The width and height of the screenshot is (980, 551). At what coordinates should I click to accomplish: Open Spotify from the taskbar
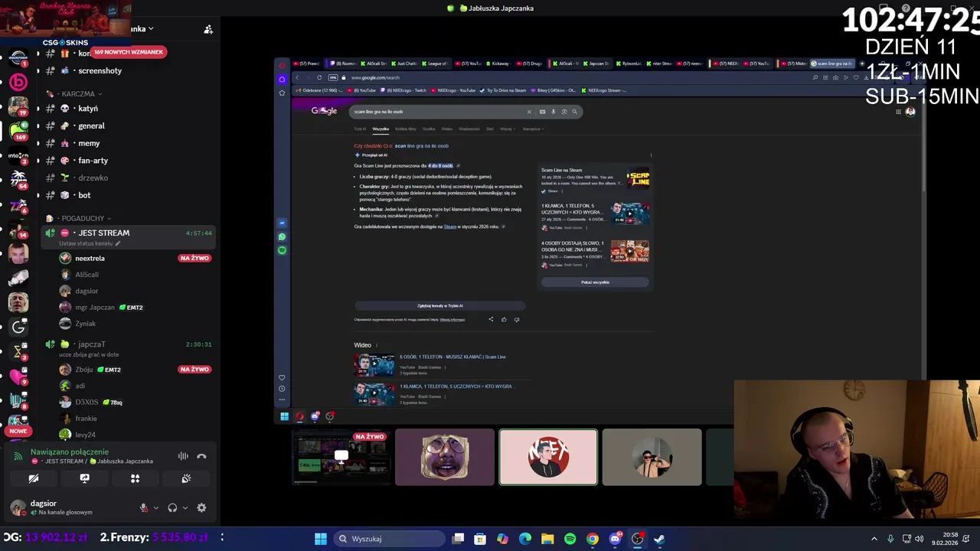point(570,539)
